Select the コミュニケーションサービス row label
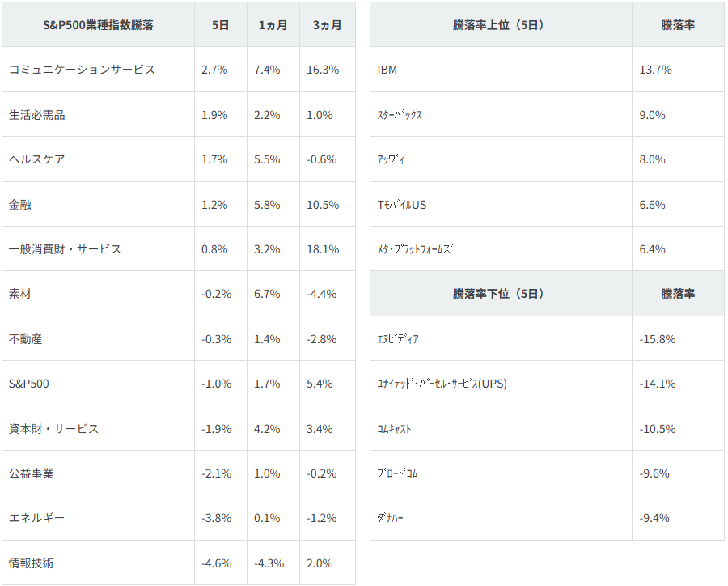 pyautogui.click(x=82, y=70)
